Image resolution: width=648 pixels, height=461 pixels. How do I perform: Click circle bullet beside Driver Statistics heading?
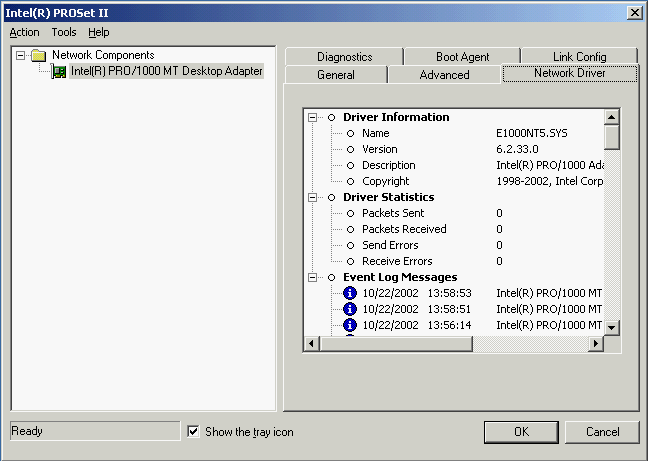(x=331, y=197)
